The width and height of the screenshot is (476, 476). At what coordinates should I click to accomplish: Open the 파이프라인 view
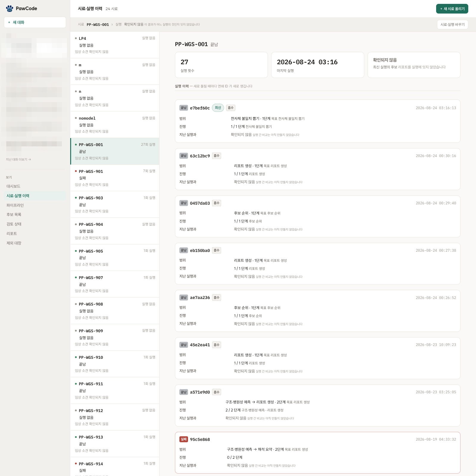pos(35,205)
